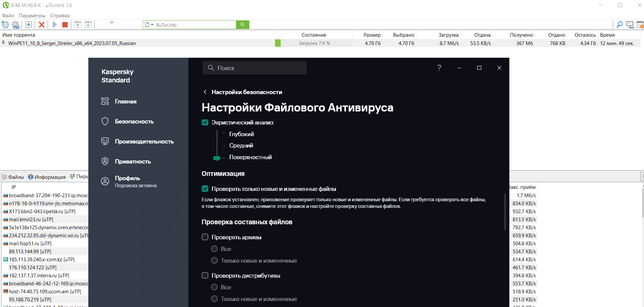Image resolution: width=644 pixels, height=307 pixels.
Task: Open the Файл menu
Action: coord(8,16)
